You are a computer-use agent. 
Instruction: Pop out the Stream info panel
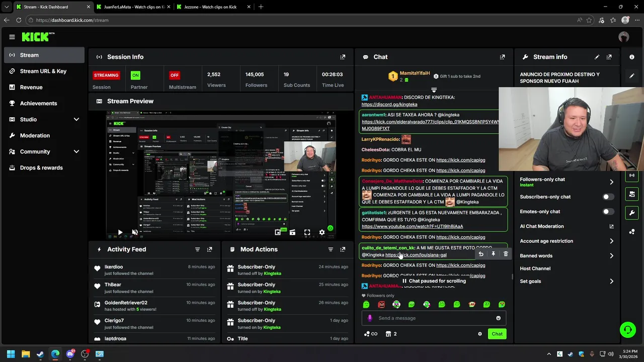tap(609, 57)
